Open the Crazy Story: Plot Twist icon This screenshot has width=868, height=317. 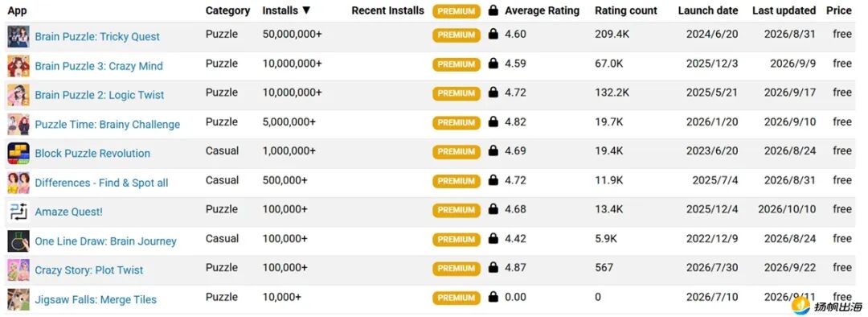click(18, 270)
